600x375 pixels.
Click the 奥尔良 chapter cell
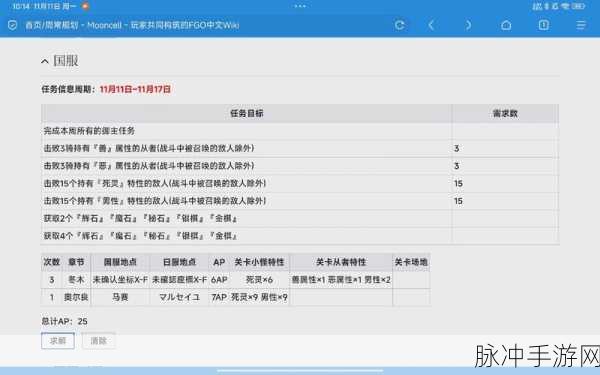76,297
